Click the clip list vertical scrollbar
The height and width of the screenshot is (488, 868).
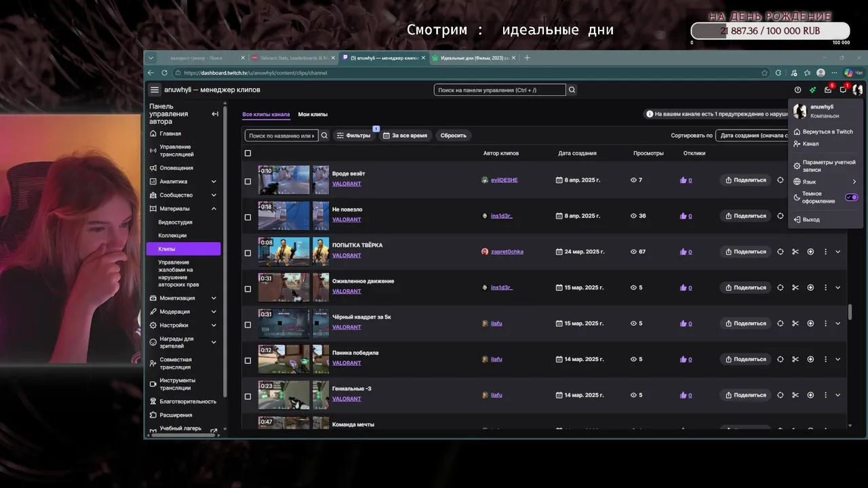click(850, 312)
